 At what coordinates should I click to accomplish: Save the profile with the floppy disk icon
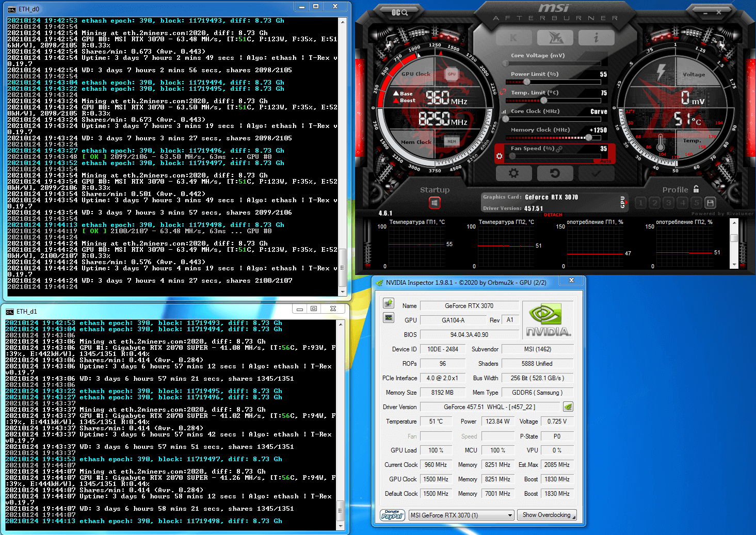pyautogui.click(x=710, y=203)
